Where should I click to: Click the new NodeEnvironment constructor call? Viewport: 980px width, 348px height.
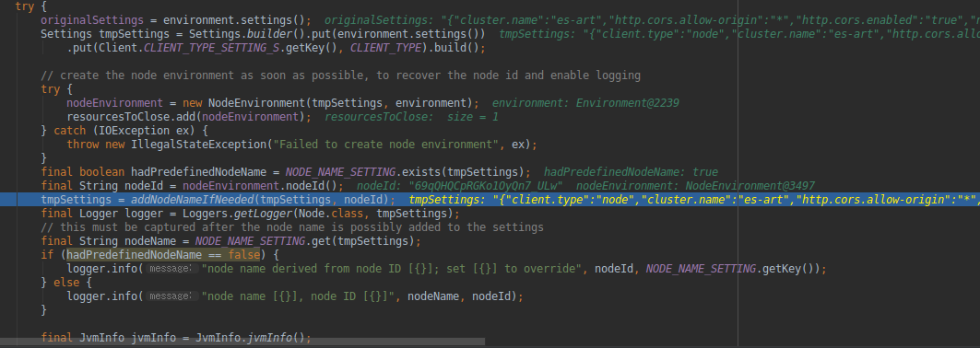pyautogui.click(x=331, y=103)
